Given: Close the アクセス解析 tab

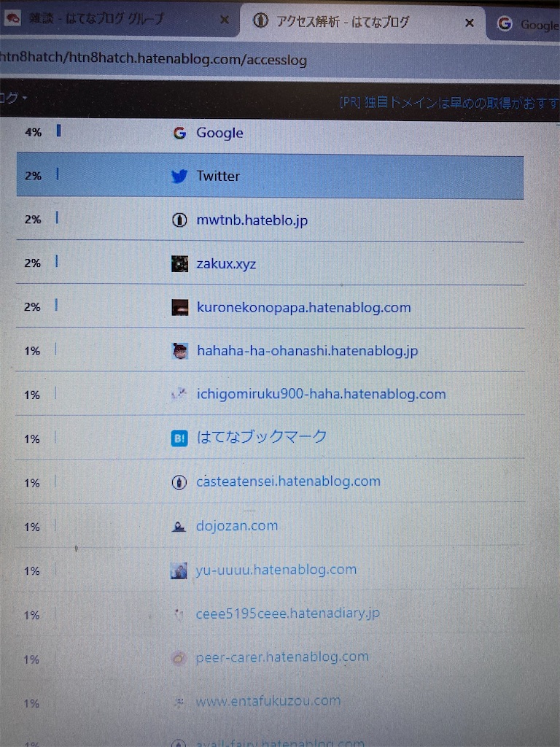Looking at the screenshot, I should pyautogui.click(x=469, y=23).
